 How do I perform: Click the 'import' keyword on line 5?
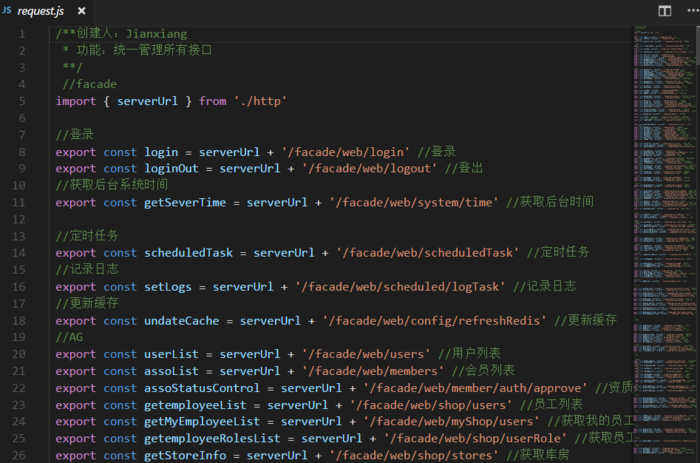click(x=76, y=101)
